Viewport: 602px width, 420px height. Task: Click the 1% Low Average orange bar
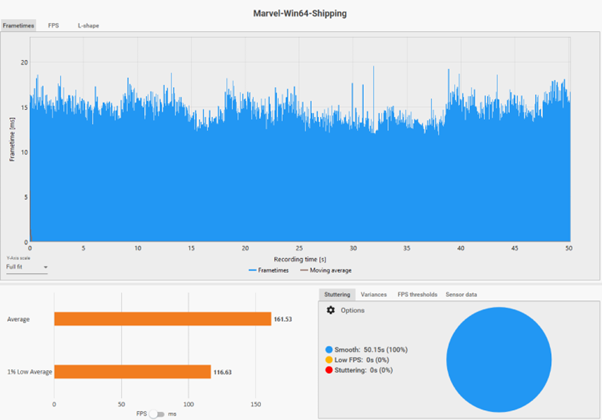click(x=132, y=372)
